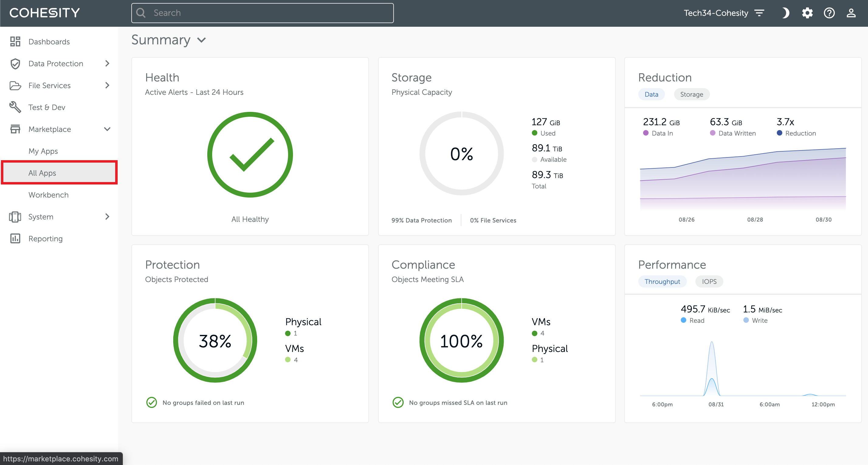Click the green Used legend dot
Viewport: 868px width, 465px height.
point(534,133)
